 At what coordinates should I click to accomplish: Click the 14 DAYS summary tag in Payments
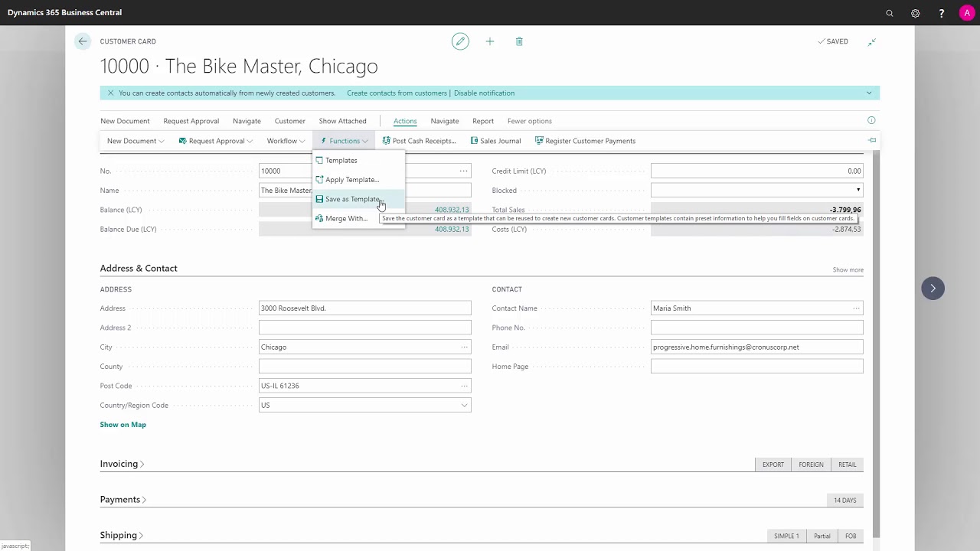[x=844, y=500]
